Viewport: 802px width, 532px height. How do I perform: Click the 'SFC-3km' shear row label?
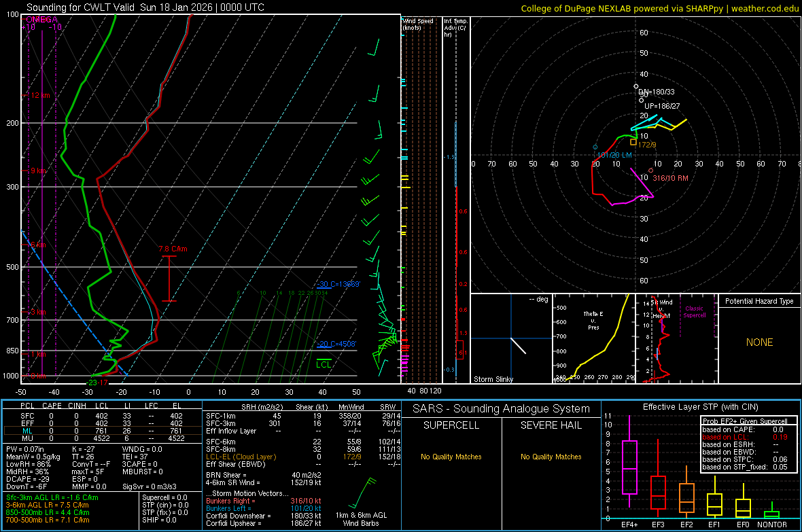[221, 423]
